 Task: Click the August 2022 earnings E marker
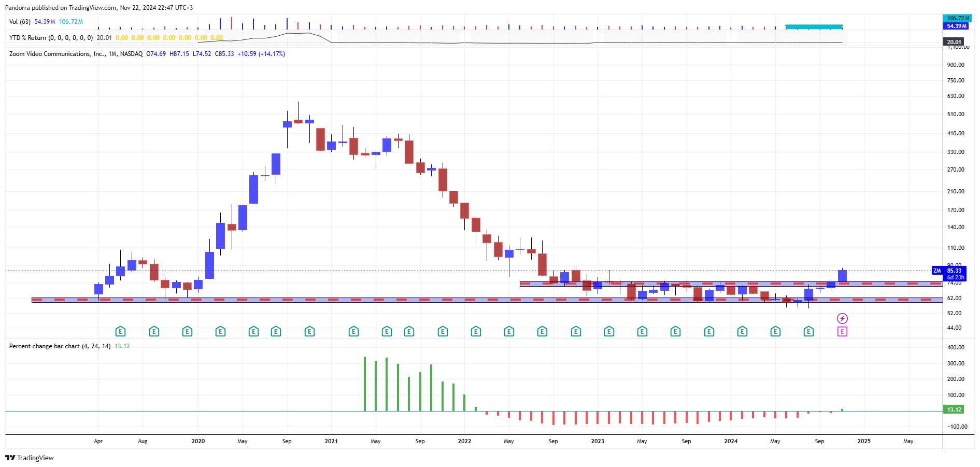pyautogui.click(x=542, y=331)
